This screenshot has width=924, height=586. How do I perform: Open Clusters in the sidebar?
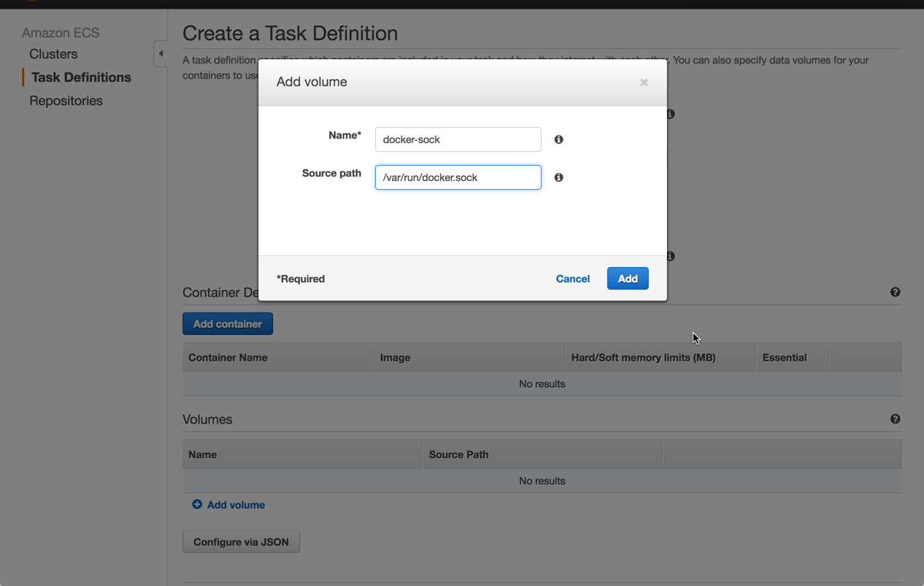tap(53, 54)
